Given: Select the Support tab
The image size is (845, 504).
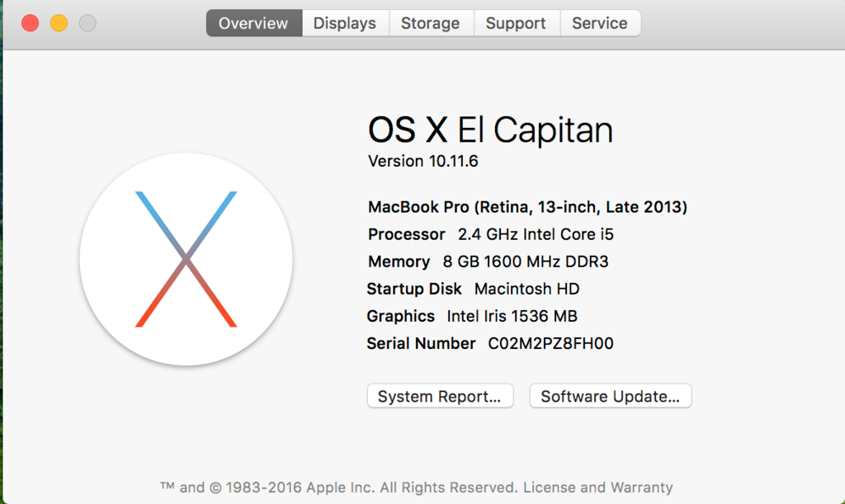Looking at the screenshot, I should (517, 23).
